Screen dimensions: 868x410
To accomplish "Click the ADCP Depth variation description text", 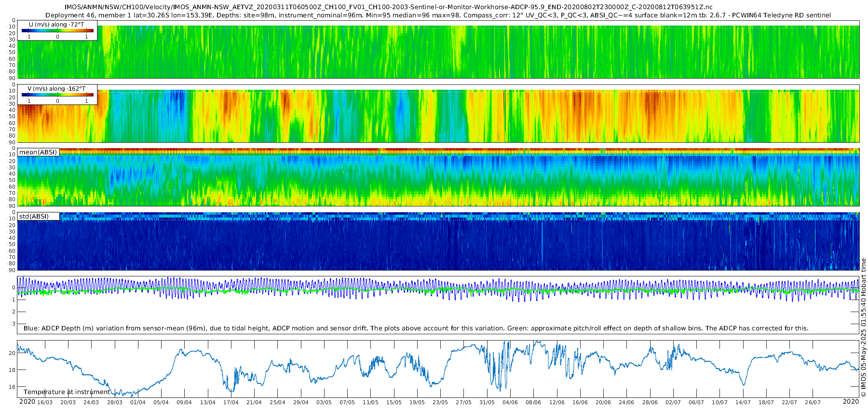I will tap(416, 328).
